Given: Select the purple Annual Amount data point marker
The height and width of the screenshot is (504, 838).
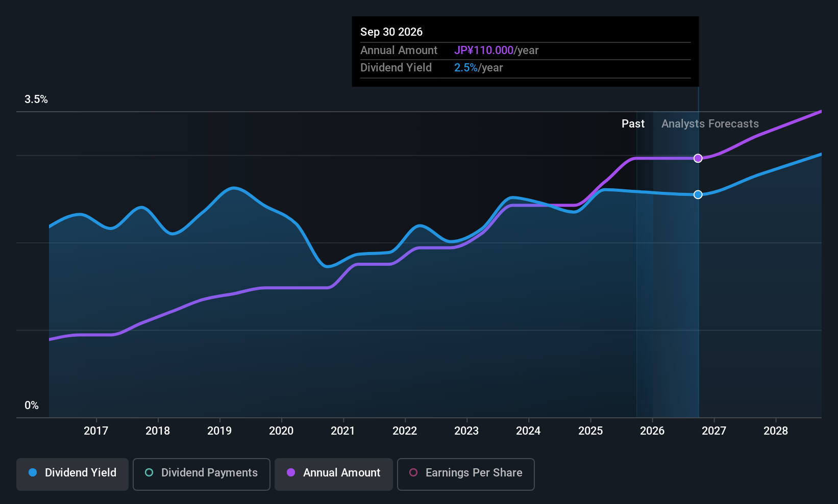Looking at the screenshot, I should pos(698,158).
